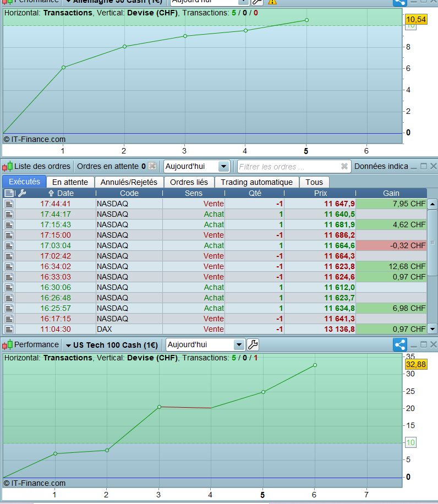Click the candlestick icon beside Liste des ordres

(x=7, y=167)
